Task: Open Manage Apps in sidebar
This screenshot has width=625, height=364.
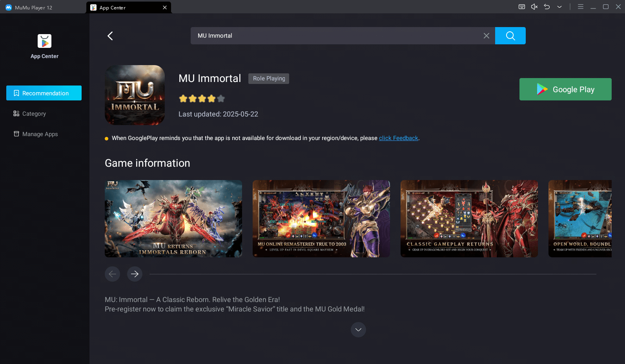Action: click(44, 134)
